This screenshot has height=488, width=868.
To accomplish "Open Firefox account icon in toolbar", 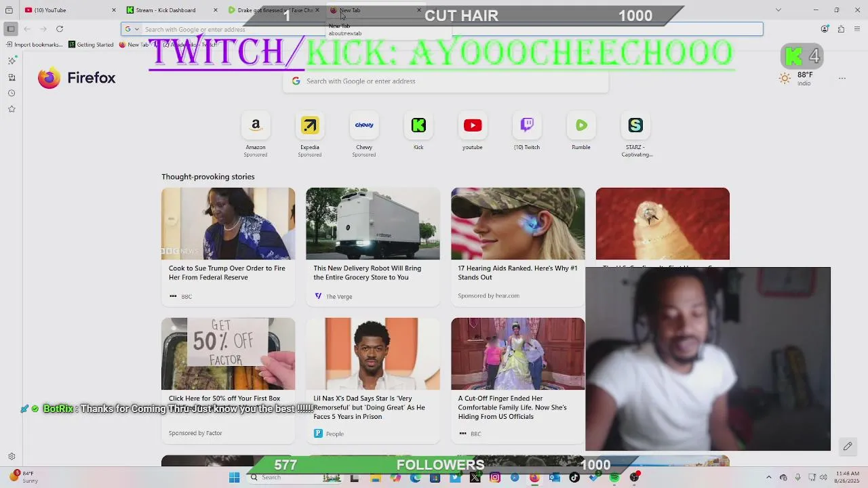I will 825,29.
